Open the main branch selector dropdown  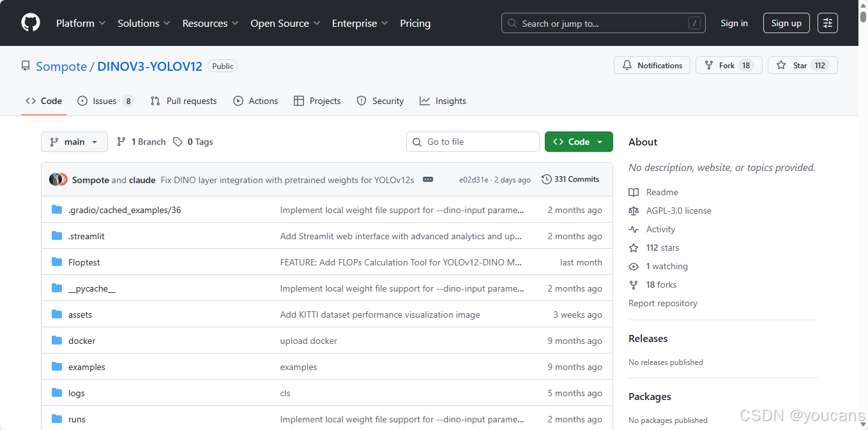(x=74, y=142)
